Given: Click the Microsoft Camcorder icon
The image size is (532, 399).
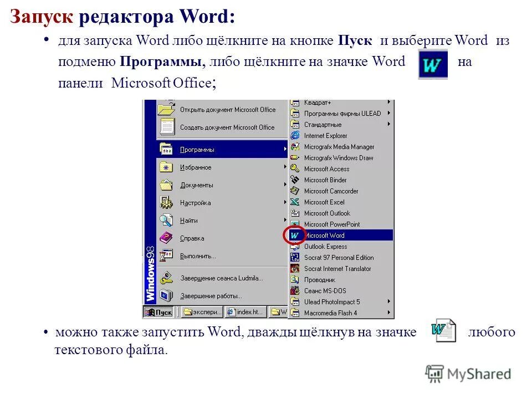Looking at the screenshot, I should coord(295,191).
